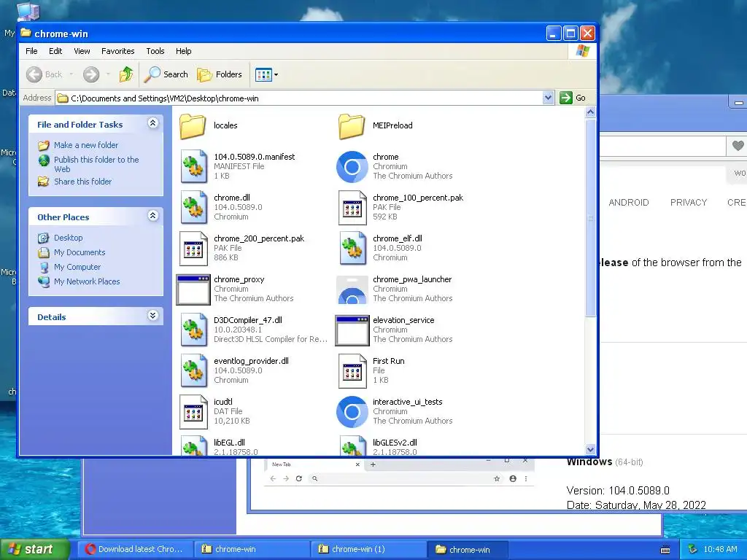The image size is (747, 560).
Task: Click Make a new folder
Action: tap(86, 145)
